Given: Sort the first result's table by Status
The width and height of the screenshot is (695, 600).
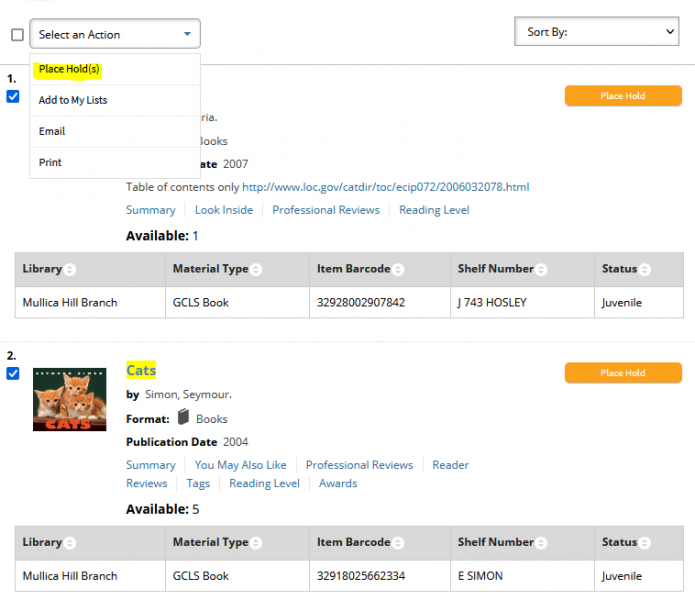Looking at the screenshot, I should click(644, 270).
